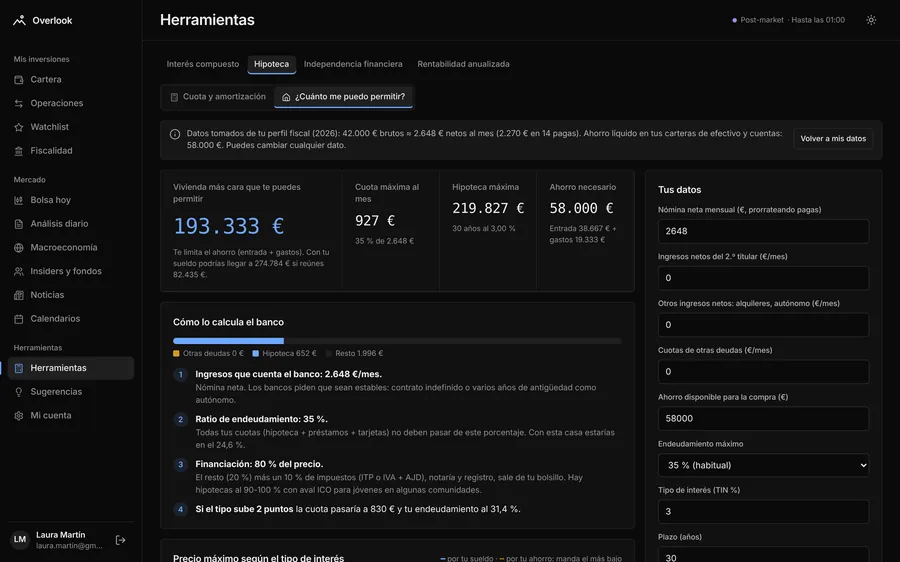This screenshot has width=900, height=562.
Task: Click the Plazo (años) input field
Action: coord(763,556)
